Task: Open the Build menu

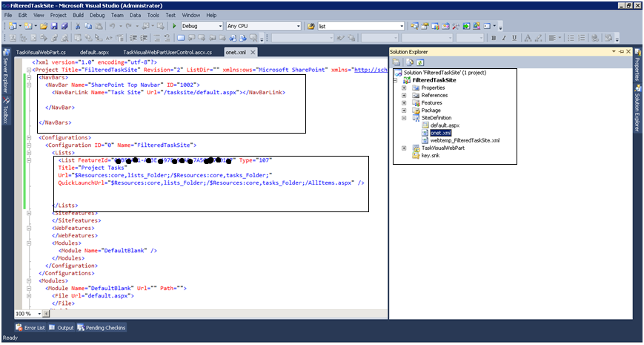Action: tap(78, 16)
